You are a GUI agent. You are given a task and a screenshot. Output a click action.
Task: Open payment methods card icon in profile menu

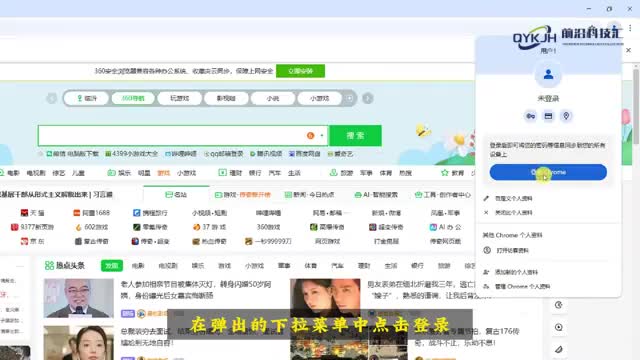click(x=548, y=116)
